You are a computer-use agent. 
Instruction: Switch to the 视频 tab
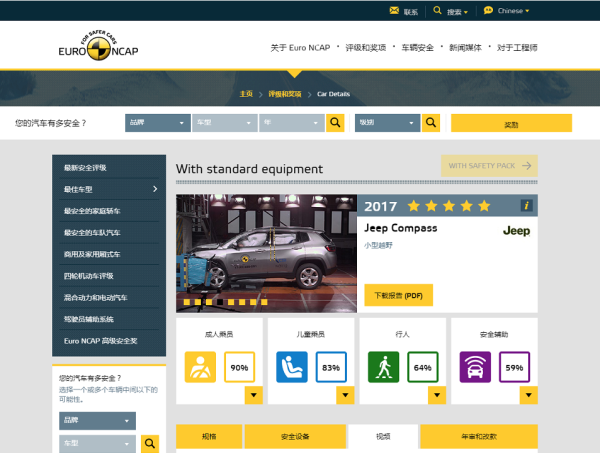pyautogui.click(x=383, y=436)
